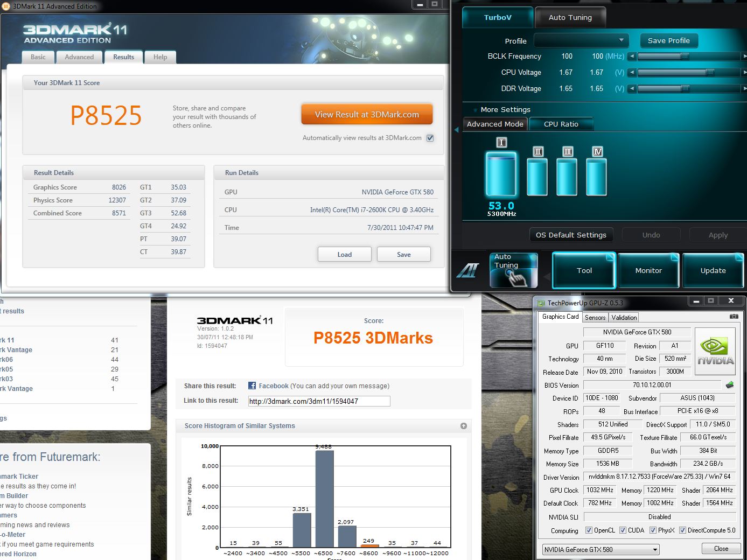Open the Tool menu button
747x560 pixels.
(x=584, y=270)
